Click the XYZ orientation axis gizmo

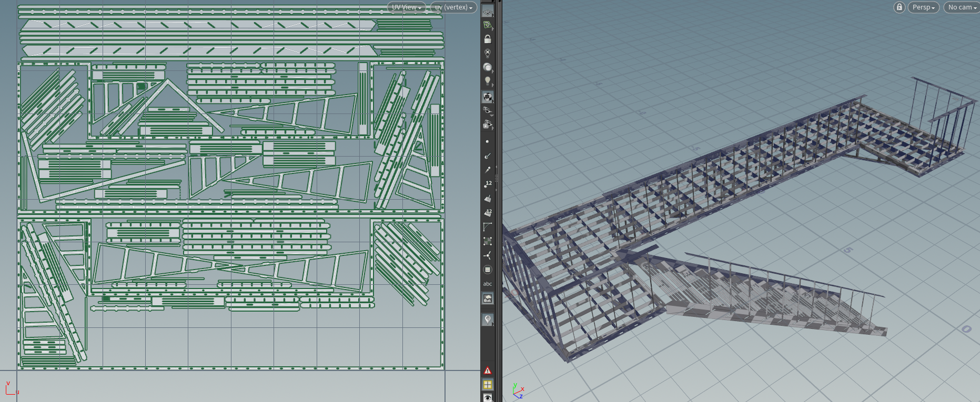pos(518,391)
